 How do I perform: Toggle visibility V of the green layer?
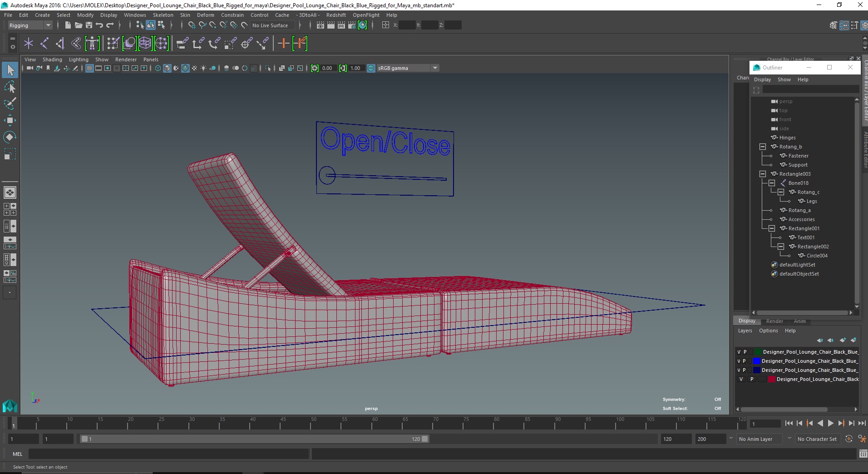(x=739, y=352)
